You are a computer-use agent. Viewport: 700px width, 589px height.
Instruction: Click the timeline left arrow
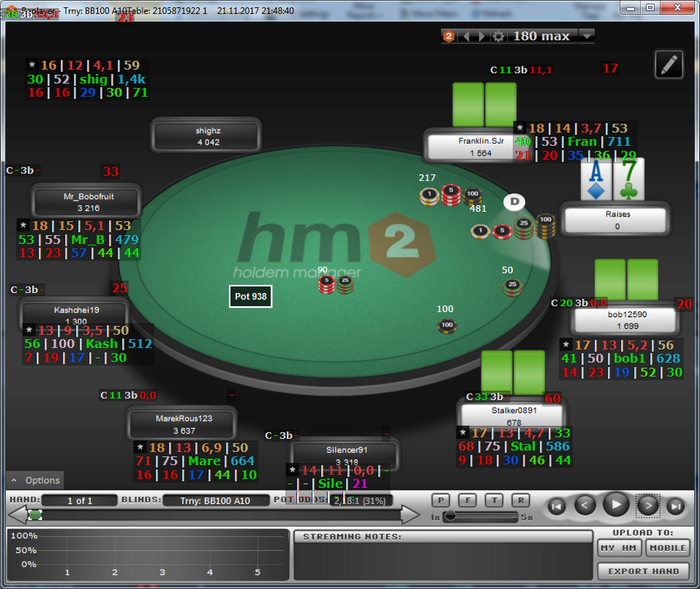18,514
